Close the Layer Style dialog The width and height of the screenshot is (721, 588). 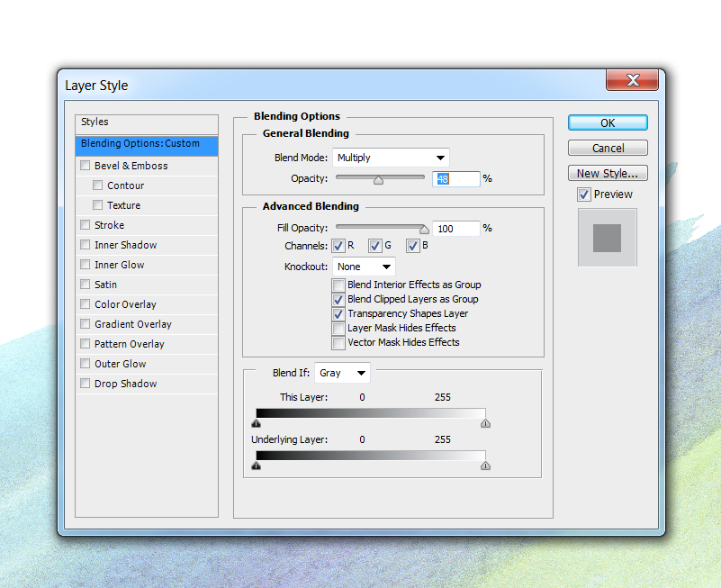pyautogui.click(x=632, y=80)
